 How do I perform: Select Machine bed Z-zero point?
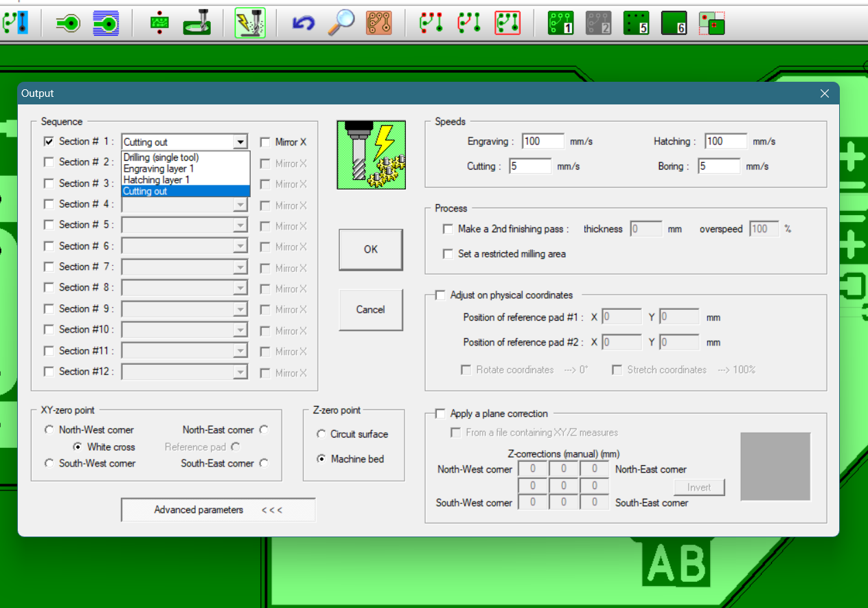coord(321,459)
